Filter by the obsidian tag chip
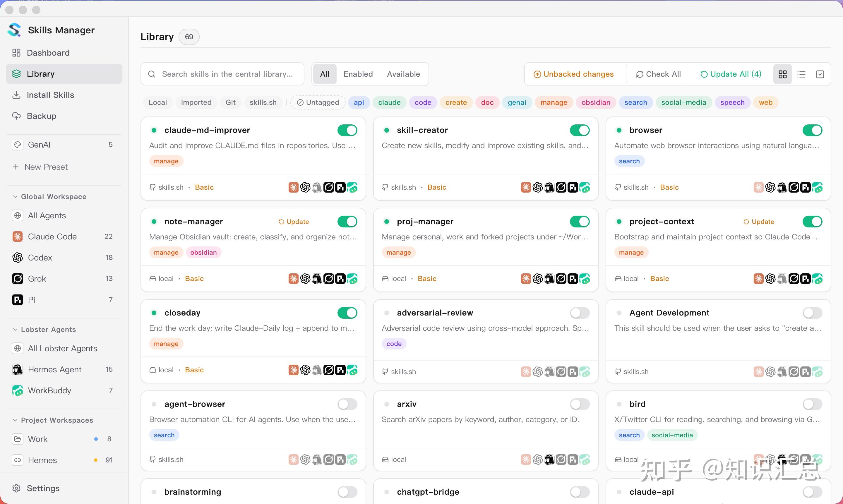The image size is (843, 504). pyautogui.click(x=596, y=102)
